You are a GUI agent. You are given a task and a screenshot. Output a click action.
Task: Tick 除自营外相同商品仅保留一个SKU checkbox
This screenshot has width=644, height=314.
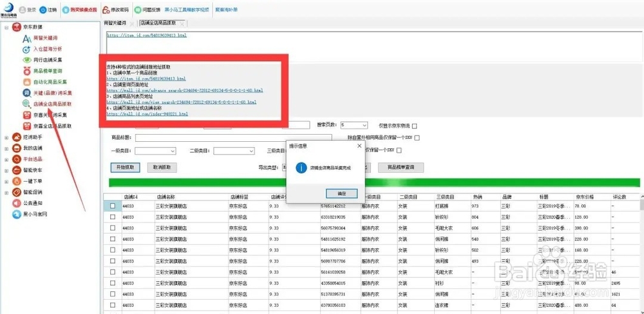[417, 138]
